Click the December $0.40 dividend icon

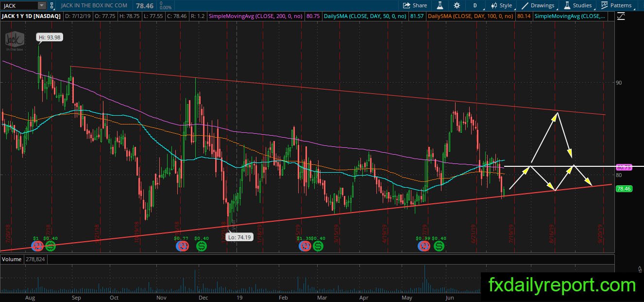[x=201, y=247]
